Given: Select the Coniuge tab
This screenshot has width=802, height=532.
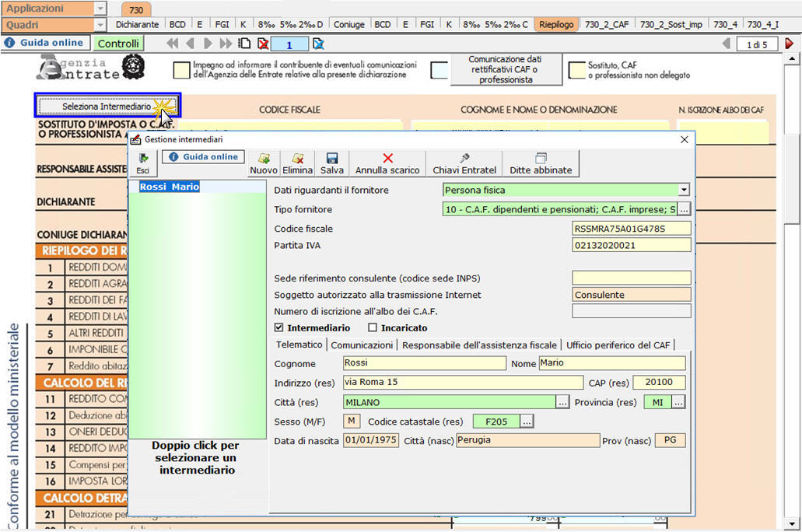Looking at the screenshot, I should (348, 24).
